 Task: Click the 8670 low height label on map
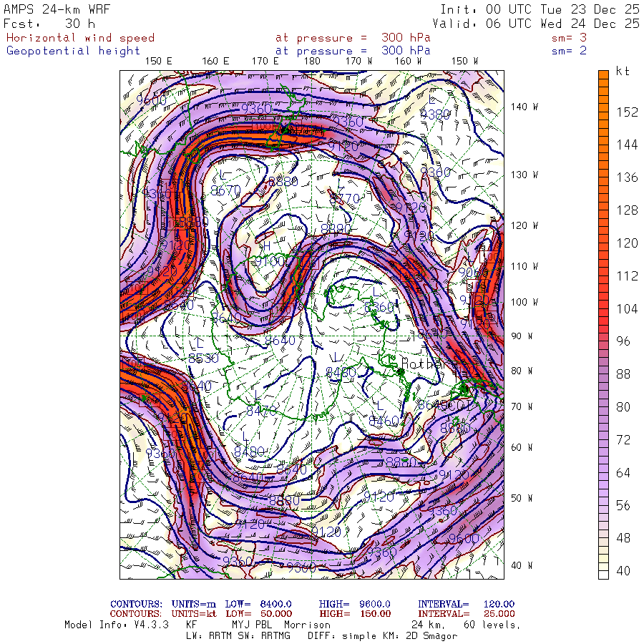225,190
